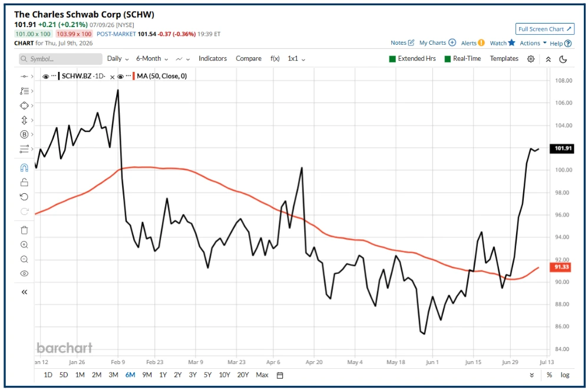Click the redo arrow icon
Screen dimensions: 588x390
pos(24,211)
